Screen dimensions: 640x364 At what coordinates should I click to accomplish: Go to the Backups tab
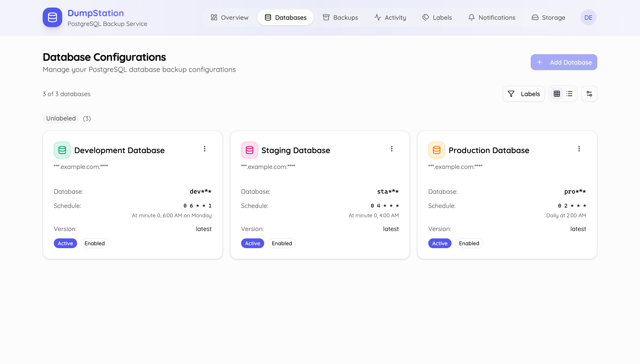(x=340, y=18)
